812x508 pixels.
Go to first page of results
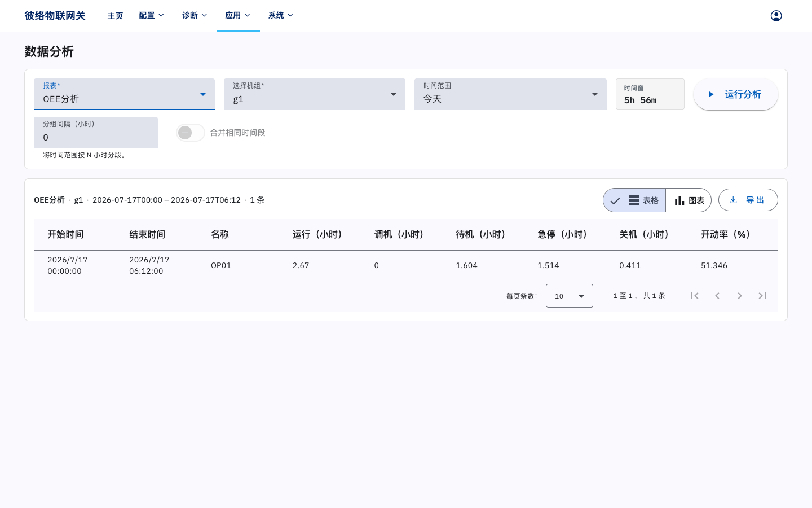(695, 296)
